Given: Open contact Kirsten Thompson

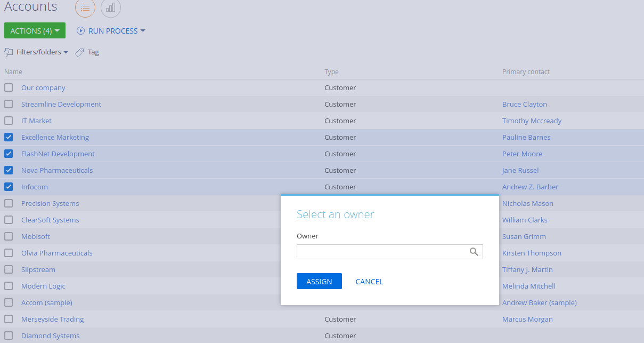Looking at the screenshot, I should point(532,253).
